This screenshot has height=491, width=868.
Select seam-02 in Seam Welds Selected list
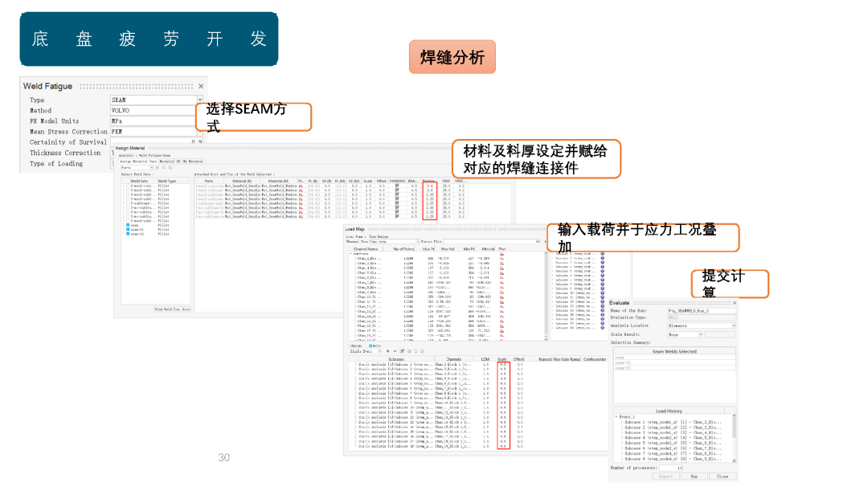point(674,368)
